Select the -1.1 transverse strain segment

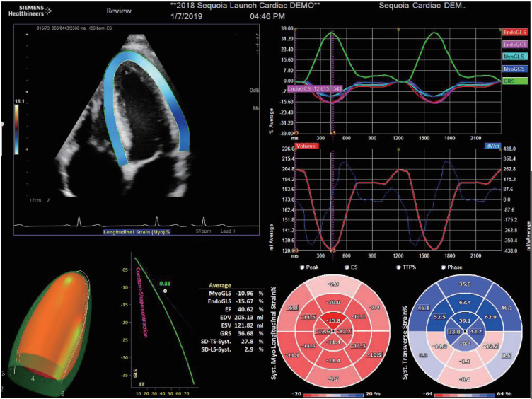[465, 360]
